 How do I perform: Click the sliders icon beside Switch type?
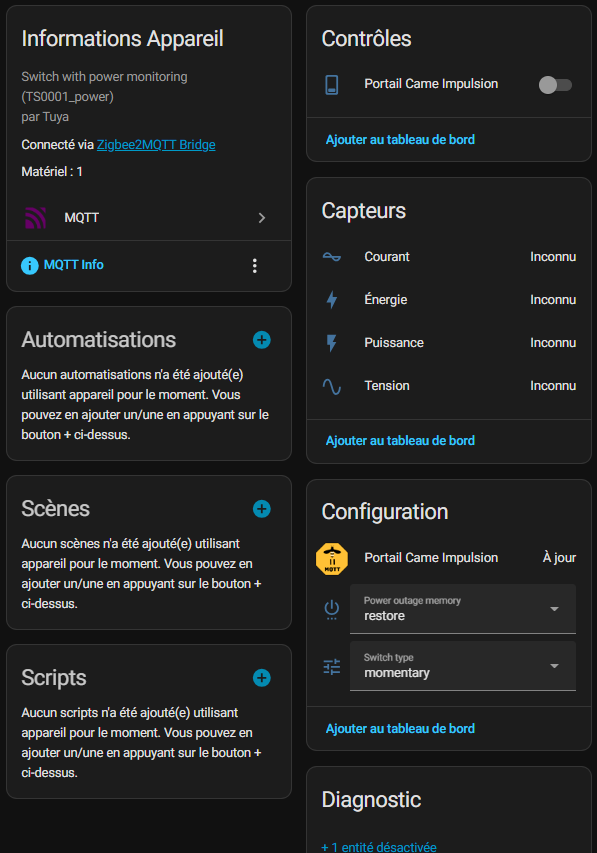point(331,665)
